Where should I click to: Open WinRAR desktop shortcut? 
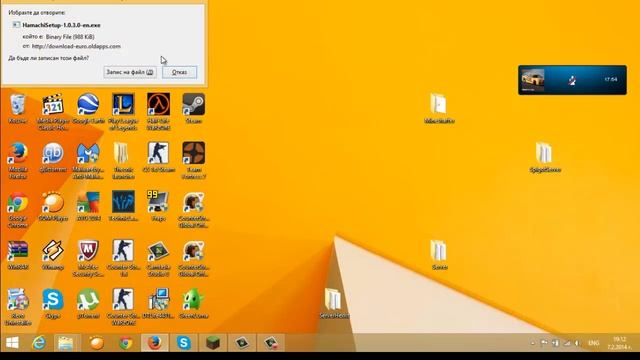(x=18, y=255)
